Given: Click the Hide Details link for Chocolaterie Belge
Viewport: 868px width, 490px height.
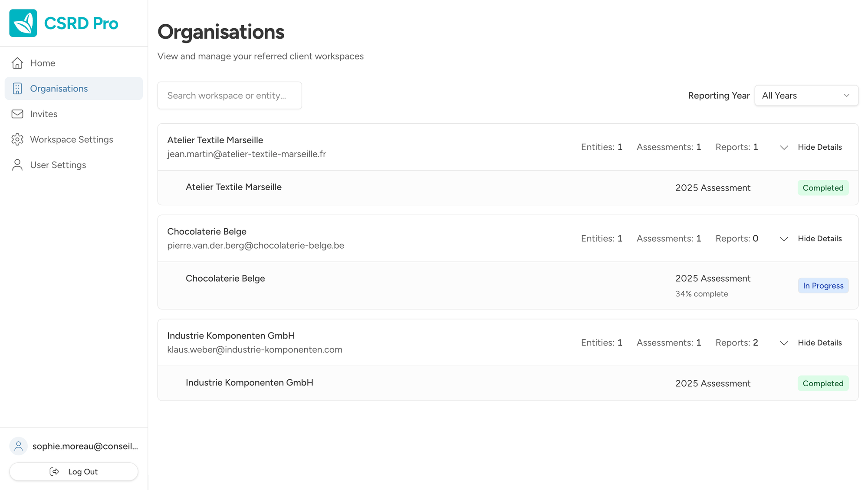Looking at the screenshot, I should point(819,238).
